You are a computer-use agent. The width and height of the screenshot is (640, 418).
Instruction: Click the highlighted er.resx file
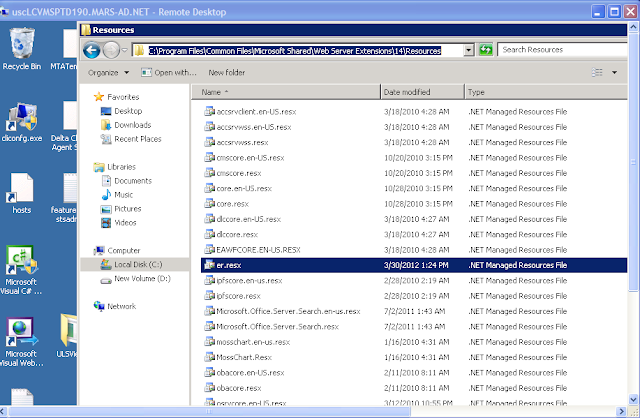coord(414,265)
